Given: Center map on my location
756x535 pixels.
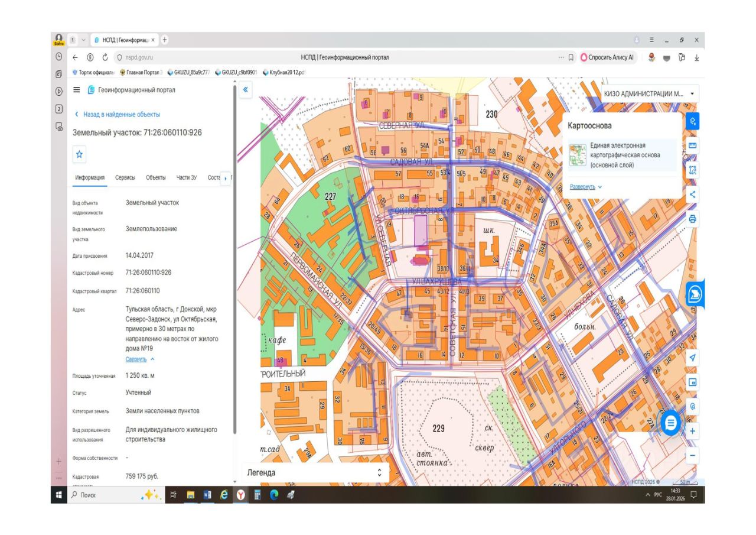Looking at the screenshot, I should pos(693,358).
